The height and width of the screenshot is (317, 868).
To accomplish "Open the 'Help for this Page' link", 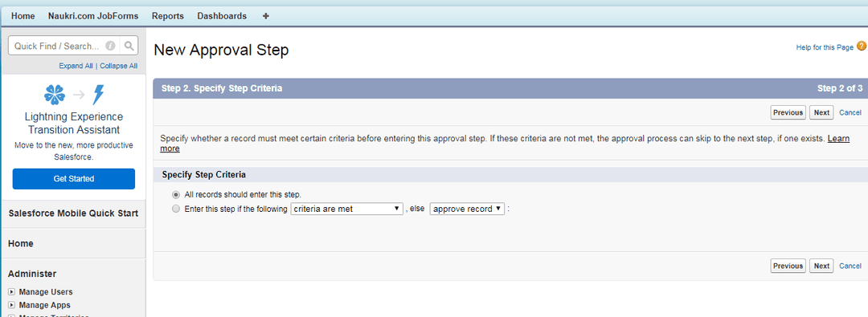I will 825,47.
